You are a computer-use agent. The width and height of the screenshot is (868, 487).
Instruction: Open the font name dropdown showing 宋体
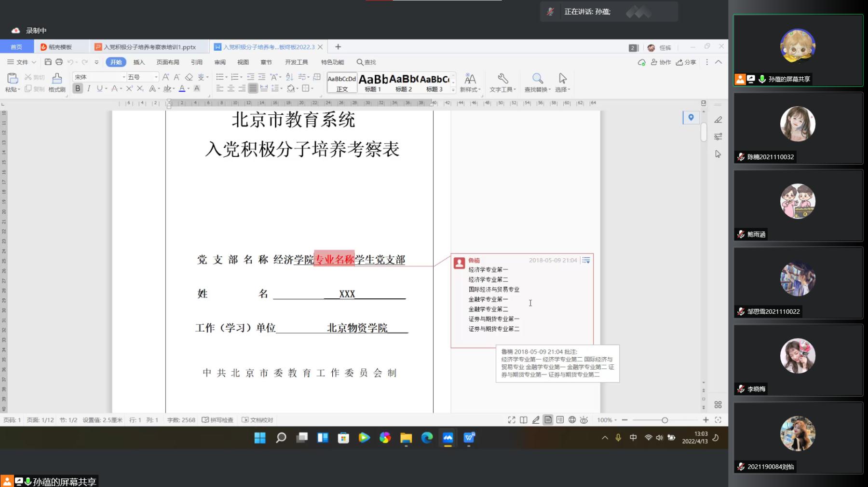point(99,77)
